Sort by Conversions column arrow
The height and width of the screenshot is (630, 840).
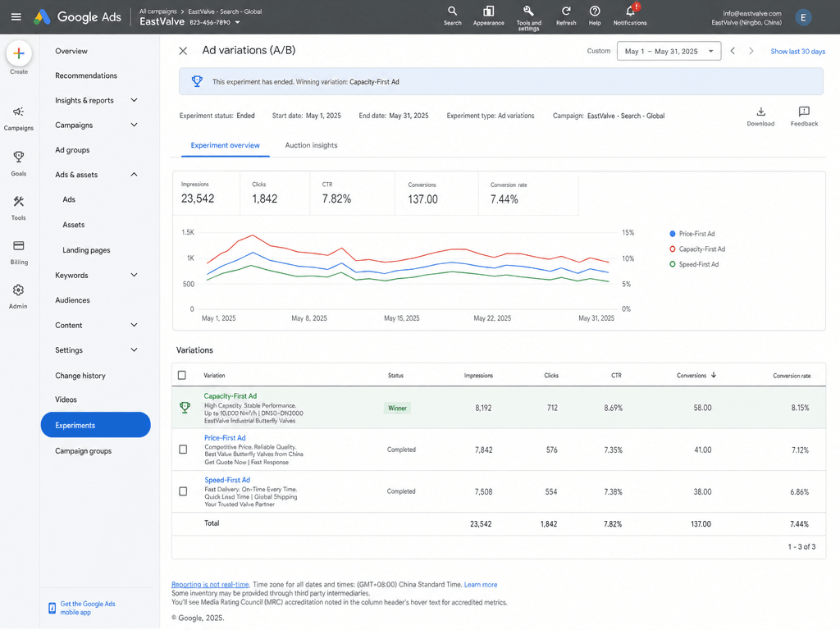point(714,376)
